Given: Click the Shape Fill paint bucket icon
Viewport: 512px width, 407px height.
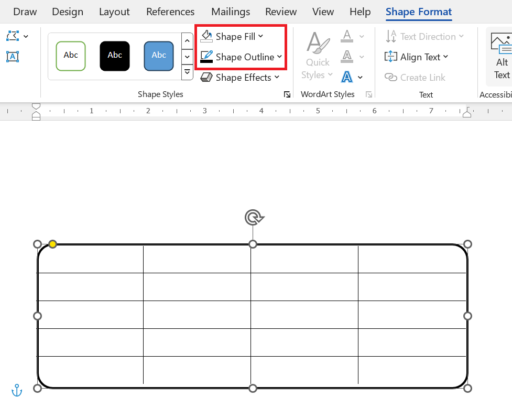Looking at the screenshot, I should 207,36.
